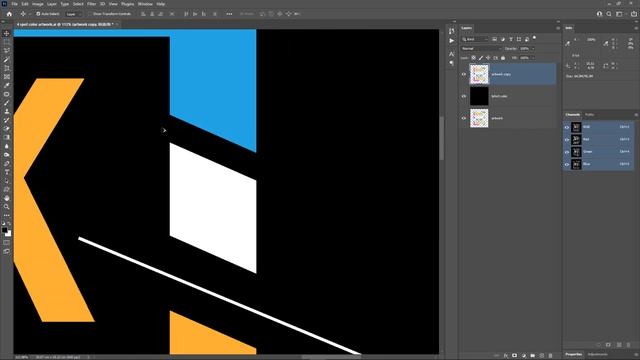Select the Gradient tool
640x360 pixels.
tap(7, 137)
